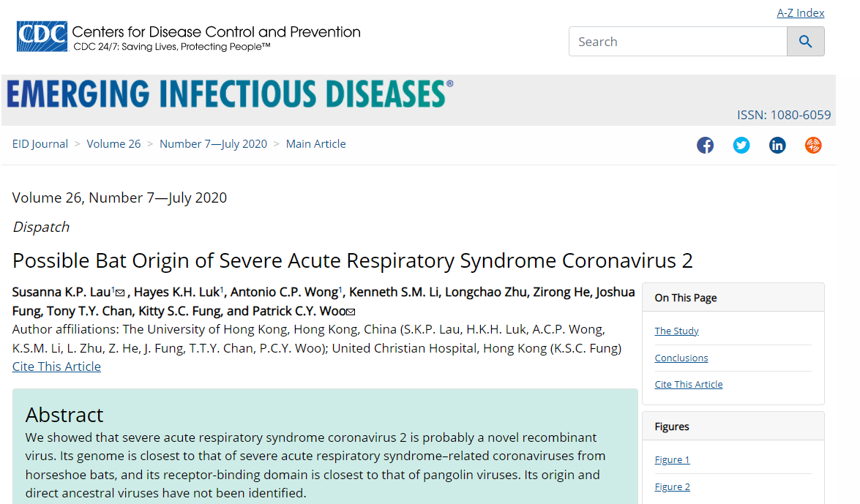Select Main Article breadcrumb
The height and width of the screenshot is (504, 860).
point(316,143)
